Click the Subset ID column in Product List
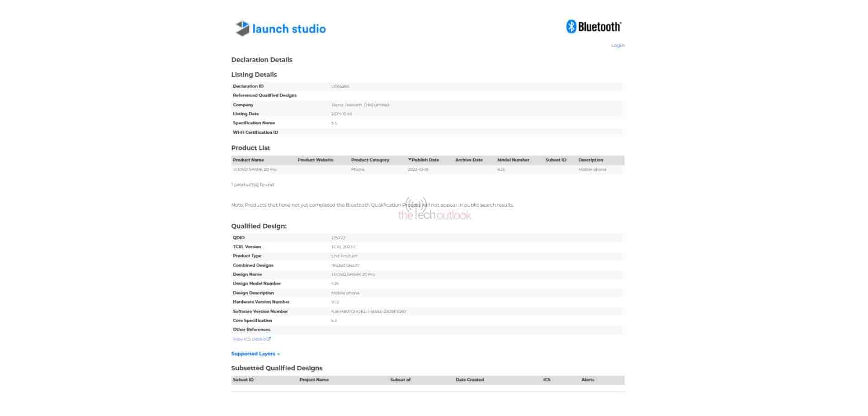 point(556,160)
